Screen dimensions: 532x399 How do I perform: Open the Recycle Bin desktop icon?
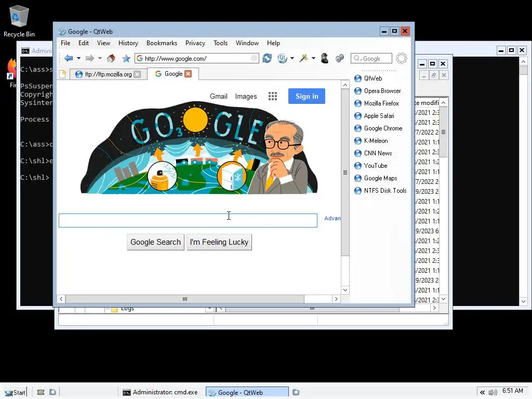click(x=19, y=21)
